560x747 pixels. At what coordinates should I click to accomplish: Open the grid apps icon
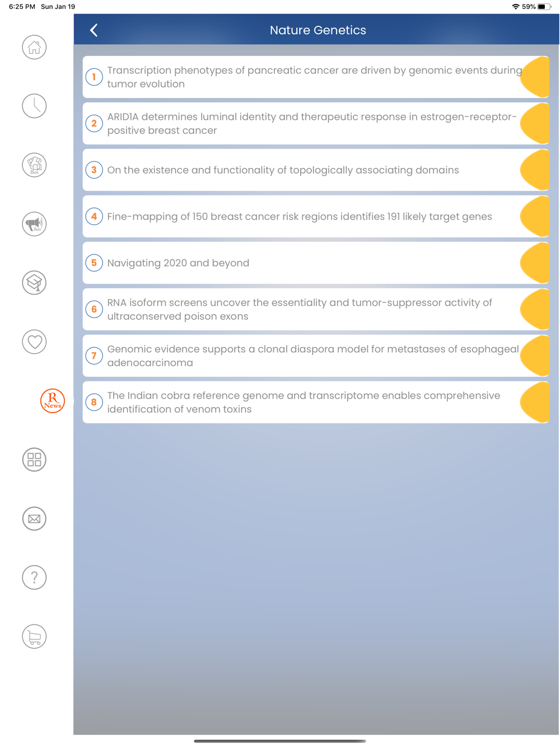coord(34,460)
